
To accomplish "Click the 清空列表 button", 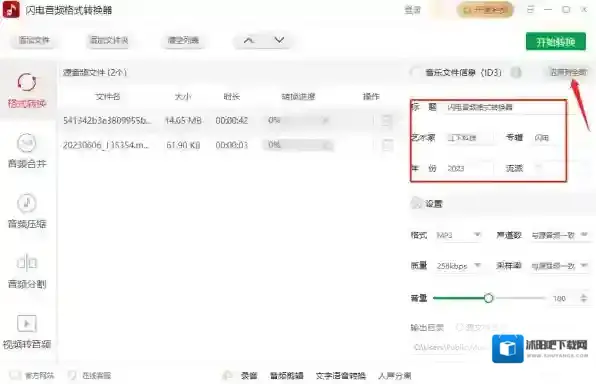I will (183, 40).
